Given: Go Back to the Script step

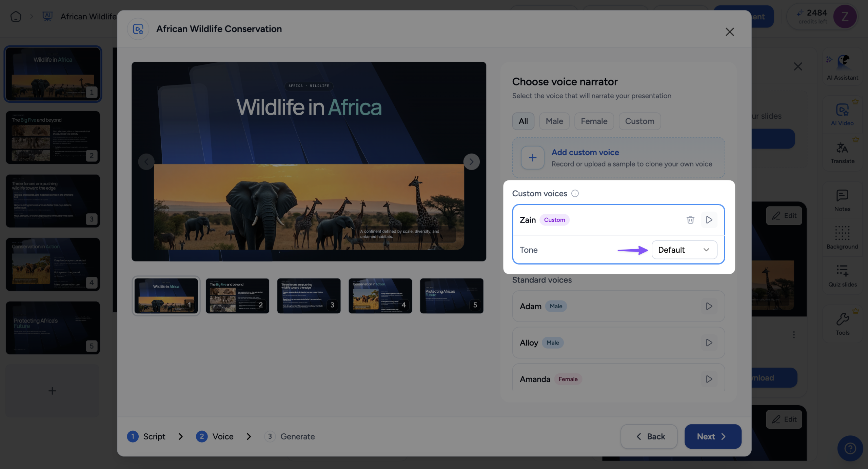Looking at the screenshot, I should pyautogui.click(x=649, y=436).
